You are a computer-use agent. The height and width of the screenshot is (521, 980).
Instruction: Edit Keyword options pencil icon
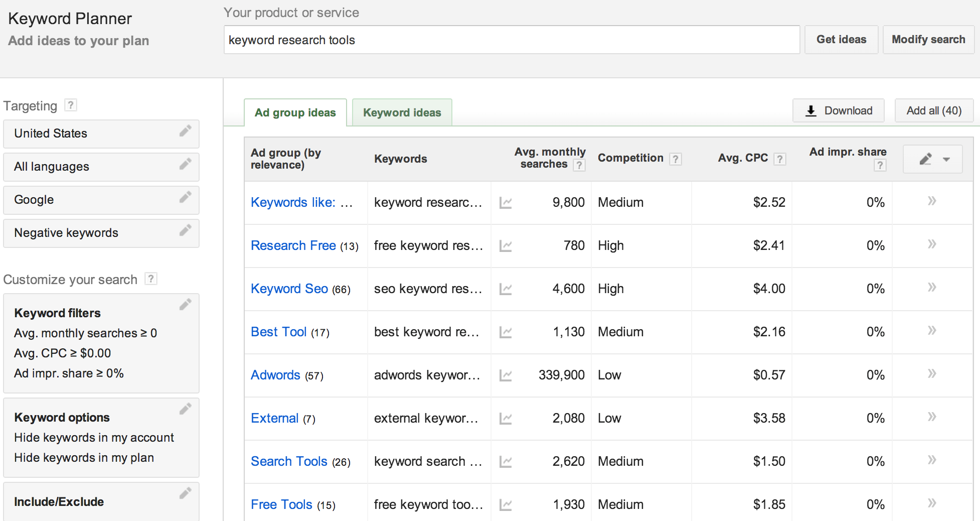(x=186, y=409)
